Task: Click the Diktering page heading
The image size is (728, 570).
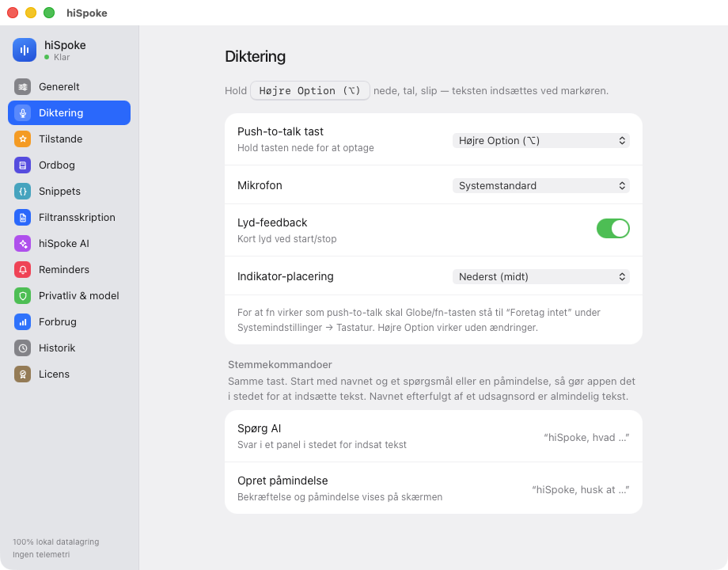Action: 256,57
